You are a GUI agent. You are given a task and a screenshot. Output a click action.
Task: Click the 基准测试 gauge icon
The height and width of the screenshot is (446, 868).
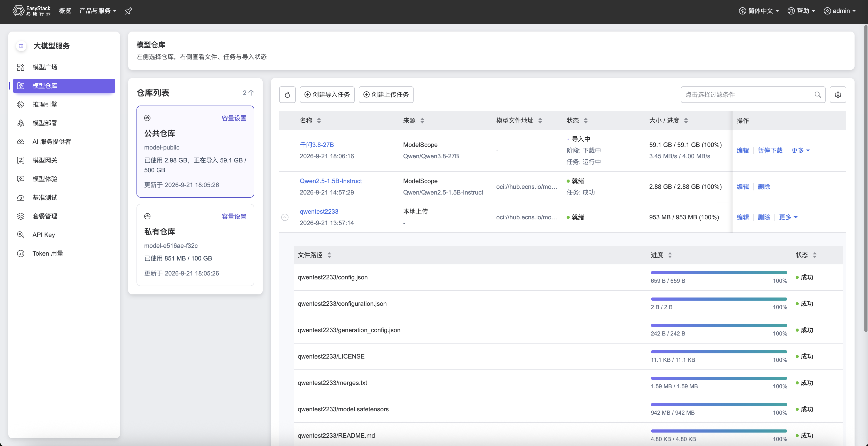(x=21, y=198)
